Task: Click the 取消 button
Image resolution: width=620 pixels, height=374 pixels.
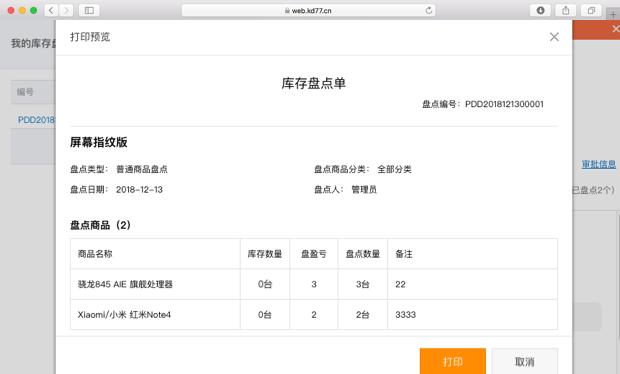Action: click(x=525, y=361)
